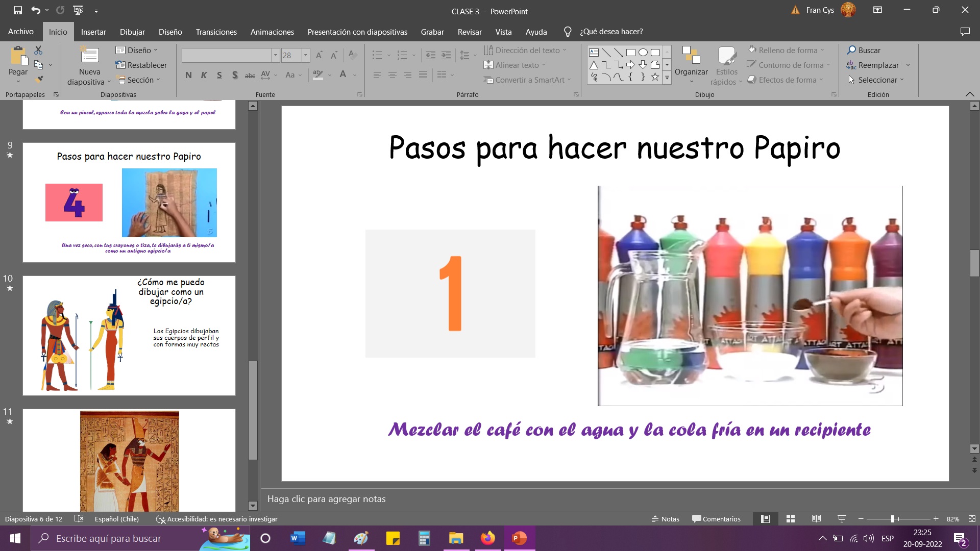Click the zoom slider handle
The width and height of the screenshot is (980, 551).
point(893,519)
